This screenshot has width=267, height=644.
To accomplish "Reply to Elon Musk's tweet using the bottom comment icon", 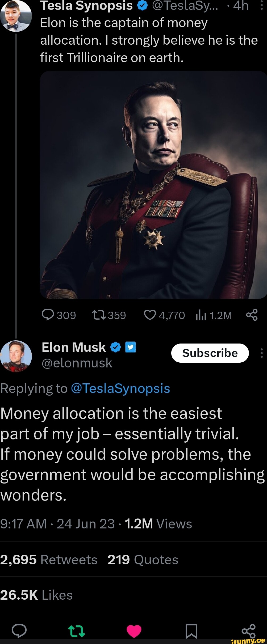I will (19, 631).
